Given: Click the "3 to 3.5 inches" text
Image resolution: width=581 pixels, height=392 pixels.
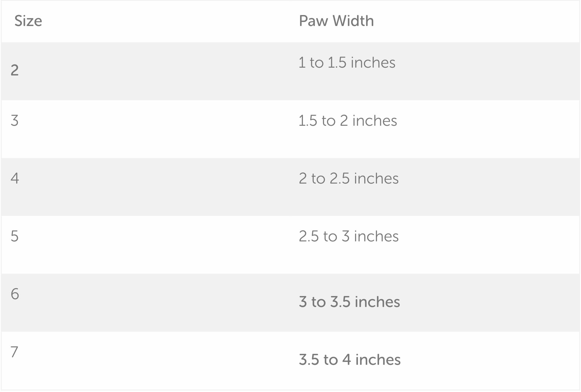Looking at the screenshot, I should (x=349, y=302).
